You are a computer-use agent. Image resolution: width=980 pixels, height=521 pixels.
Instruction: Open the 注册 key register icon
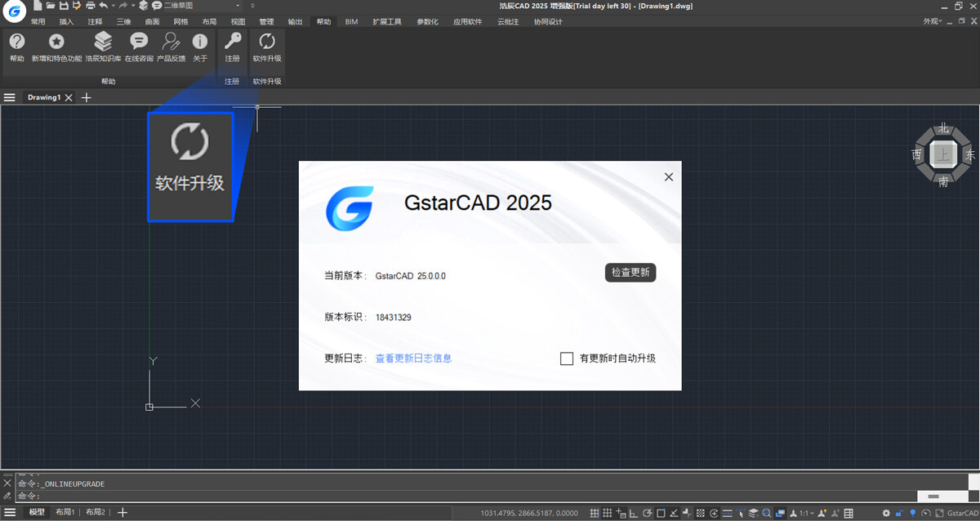click(x=233, y=42)
